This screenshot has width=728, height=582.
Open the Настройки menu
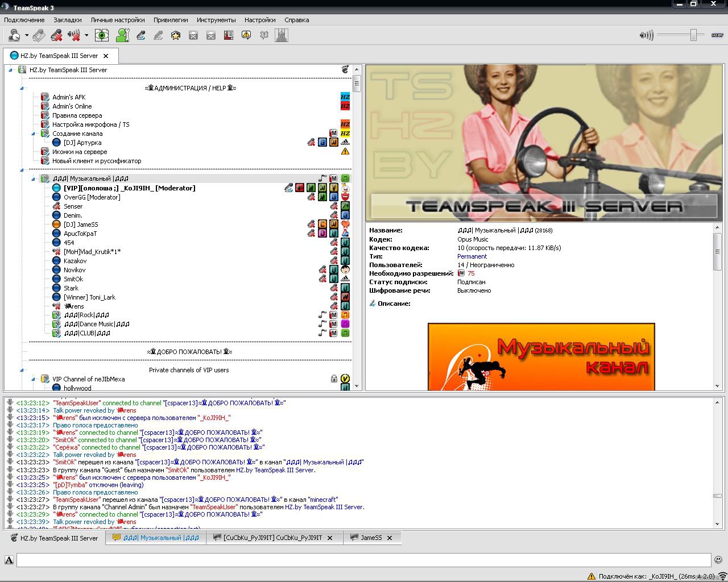pyautogui.click(x=260, y=20)
